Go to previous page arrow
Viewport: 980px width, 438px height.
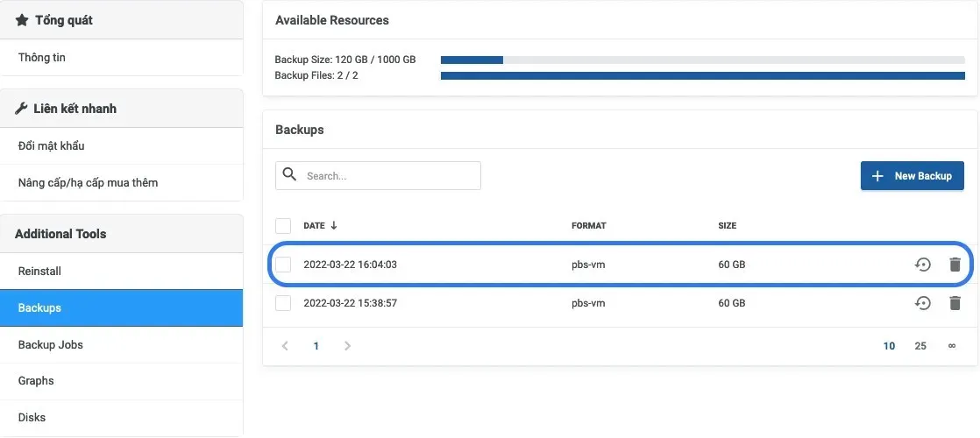coord(285,345)
